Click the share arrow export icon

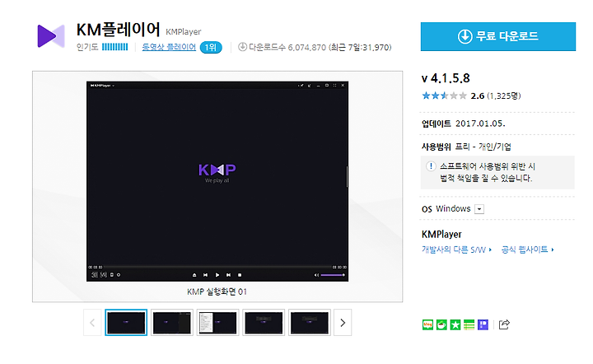click(x=504, y=324)
